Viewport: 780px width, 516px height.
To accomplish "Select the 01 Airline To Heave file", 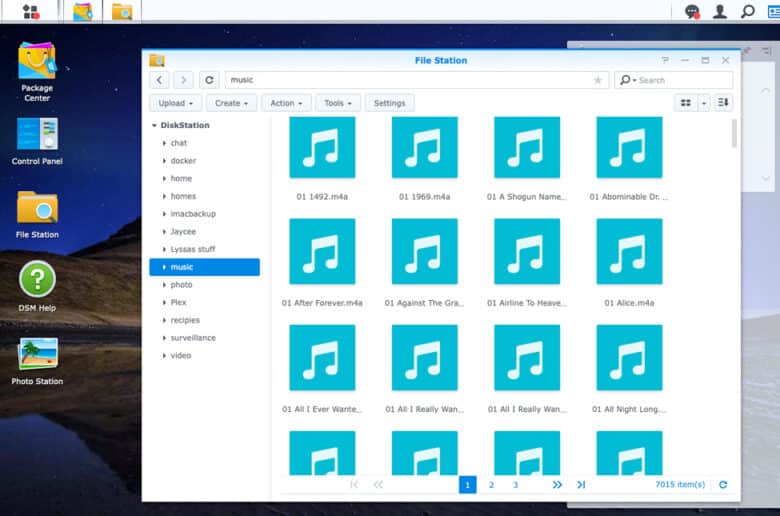I will pyautogui.click(x=527, y=263).
